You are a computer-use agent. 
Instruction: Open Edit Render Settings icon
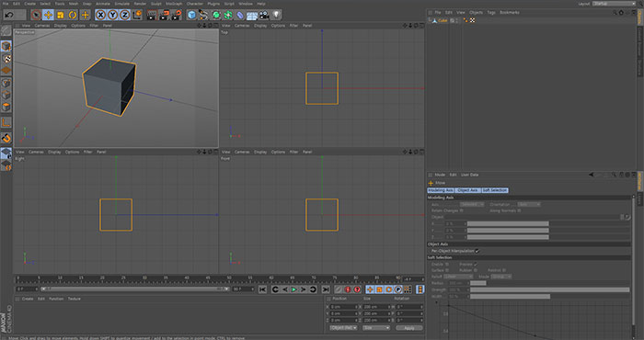coord(177,16)
